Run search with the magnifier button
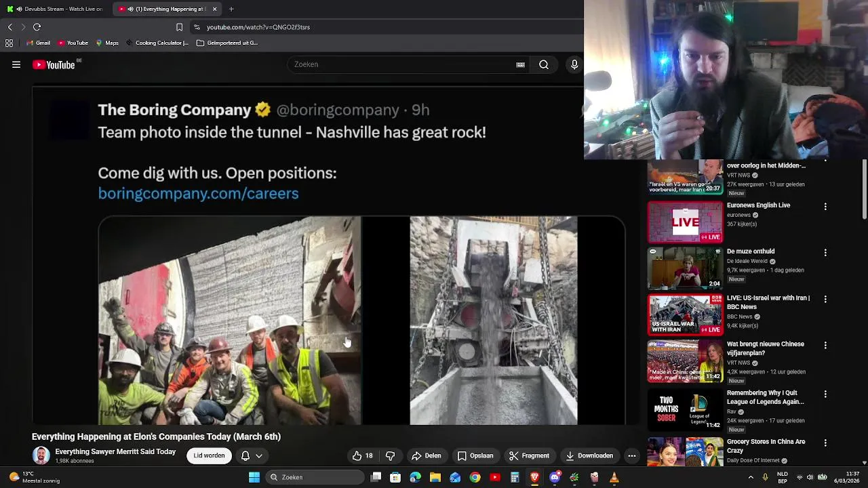The image size is (868, 488). coord(544,65)
